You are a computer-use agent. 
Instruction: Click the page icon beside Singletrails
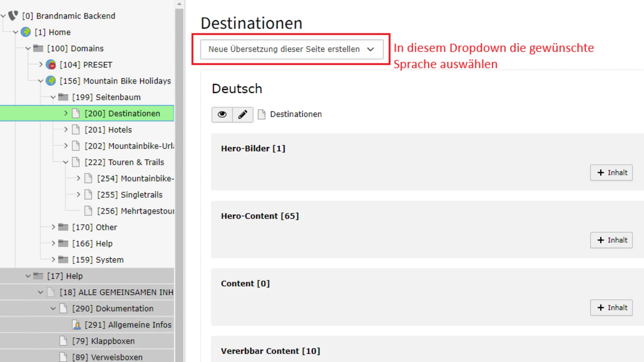click(89, 194)
